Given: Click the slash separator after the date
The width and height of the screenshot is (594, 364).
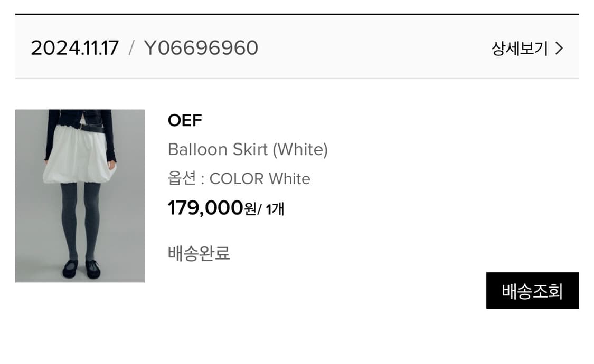Looking at the screenshot, I should pos(131,49).
